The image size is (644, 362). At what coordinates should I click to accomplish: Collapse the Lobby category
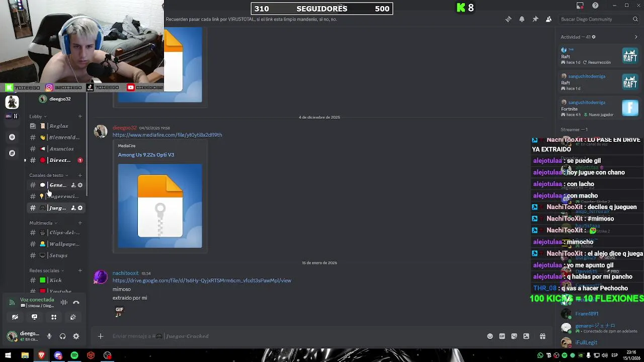(38, 116)
